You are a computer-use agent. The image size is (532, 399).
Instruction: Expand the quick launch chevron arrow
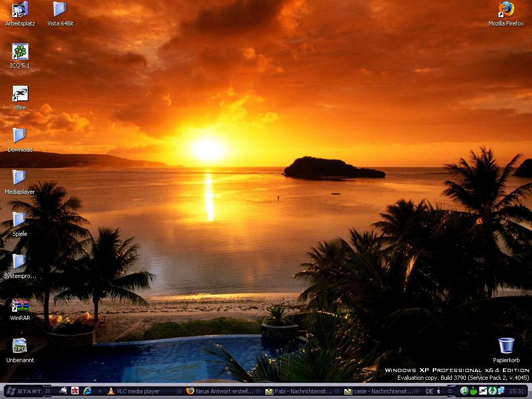[100, 391]
